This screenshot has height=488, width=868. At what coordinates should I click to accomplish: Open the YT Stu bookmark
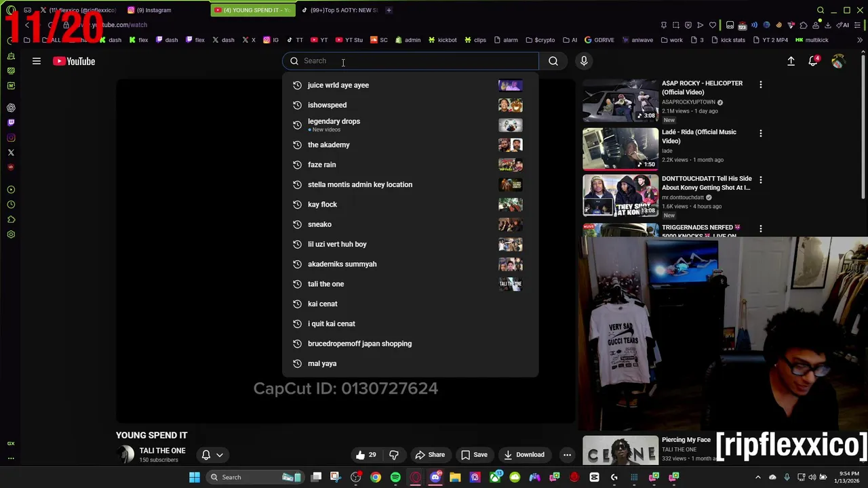tap(349, 40)
